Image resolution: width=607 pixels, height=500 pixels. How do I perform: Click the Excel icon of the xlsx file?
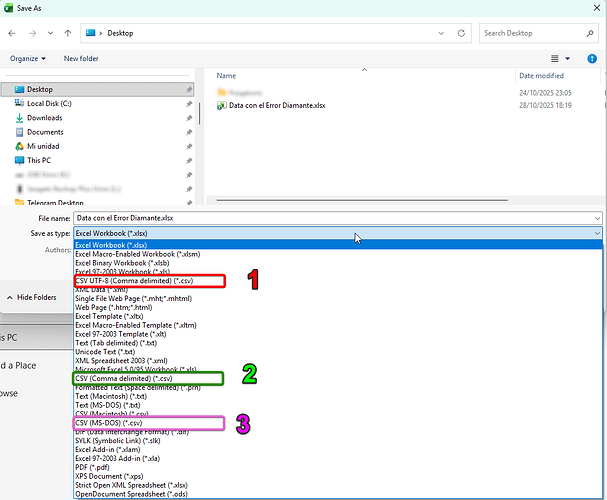click(221, 105)
